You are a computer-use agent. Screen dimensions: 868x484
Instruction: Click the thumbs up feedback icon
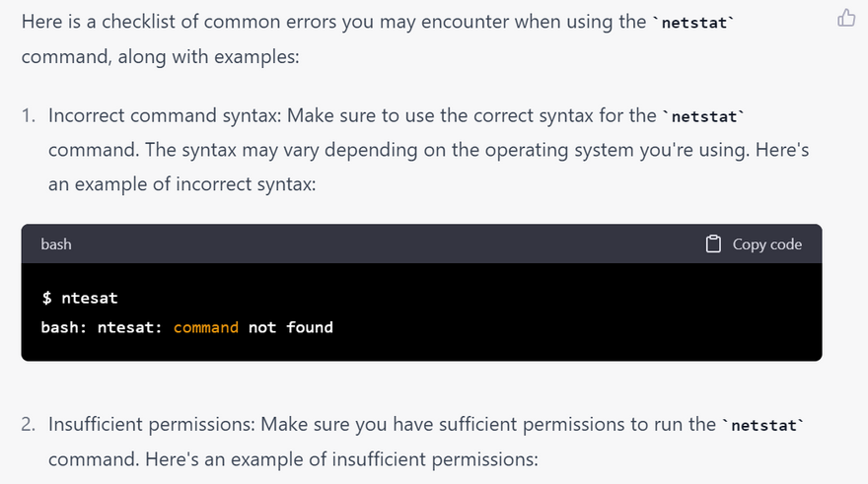click(845, 18)
